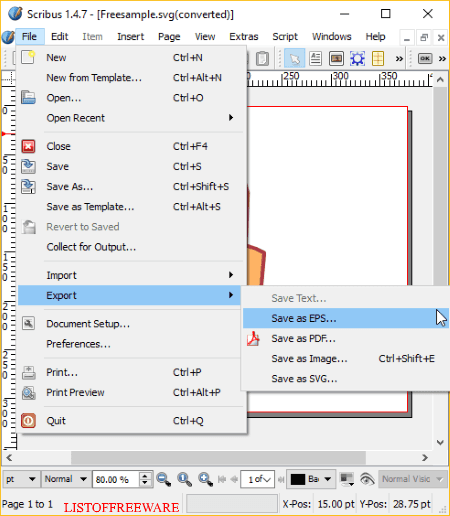The width and height of the screenshot is (450, 516).
Task: Expand hidden tools chevron after Insert Table
Action: click(399, 59)
